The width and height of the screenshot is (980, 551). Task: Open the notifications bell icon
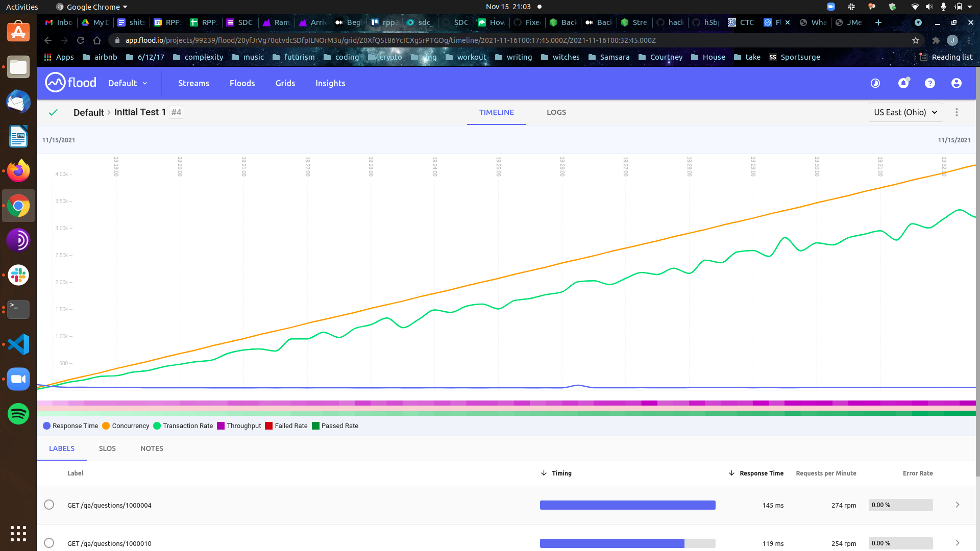(x=903, y=83)
